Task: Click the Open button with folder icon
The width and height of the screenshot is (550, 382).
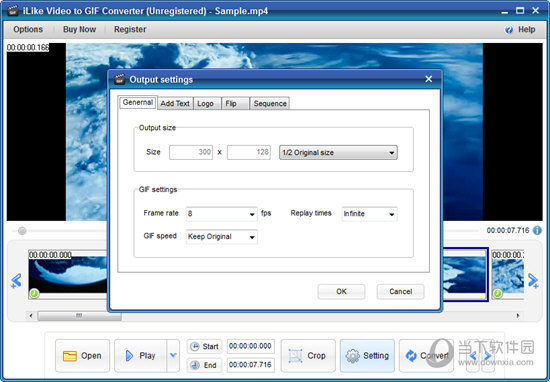Action: pos(82,356)
